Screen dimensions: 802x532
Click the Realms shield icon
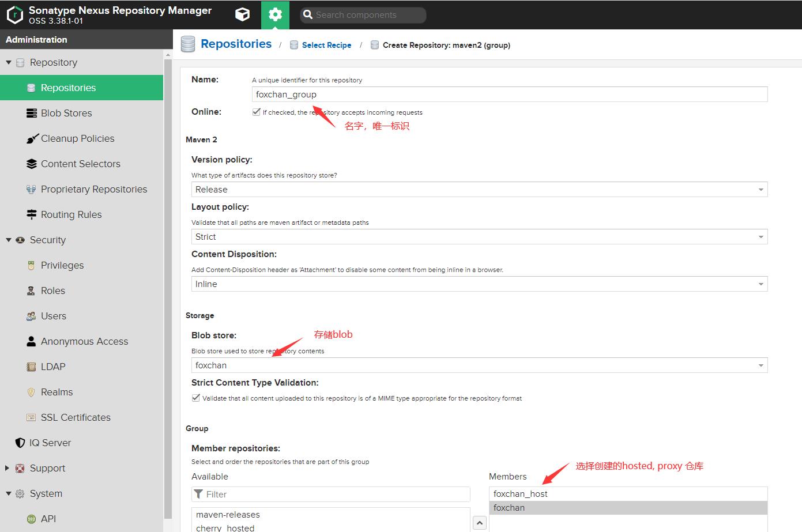[31, 392]
